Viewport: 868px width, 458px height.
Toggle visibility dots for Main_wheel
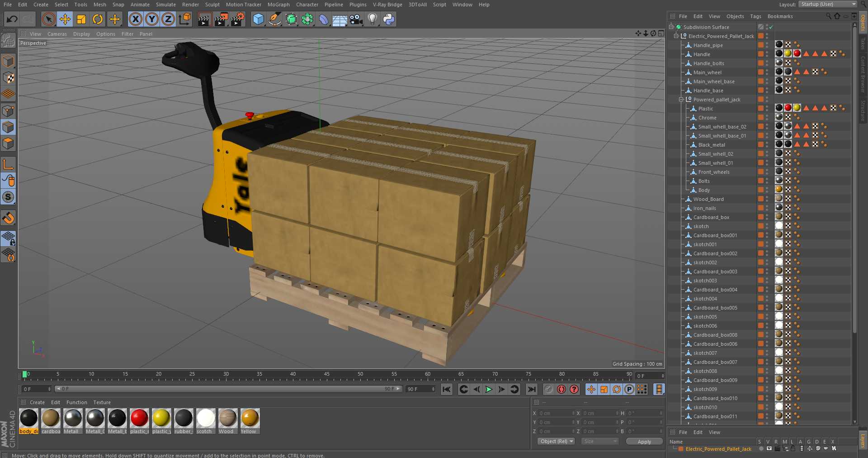[767, 72]
